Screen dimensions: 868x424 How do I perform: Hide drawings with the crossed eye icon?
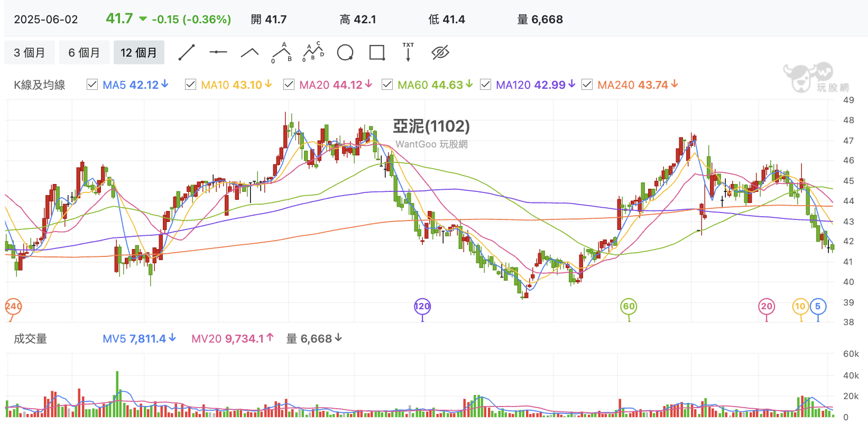[x=440, y=52]
